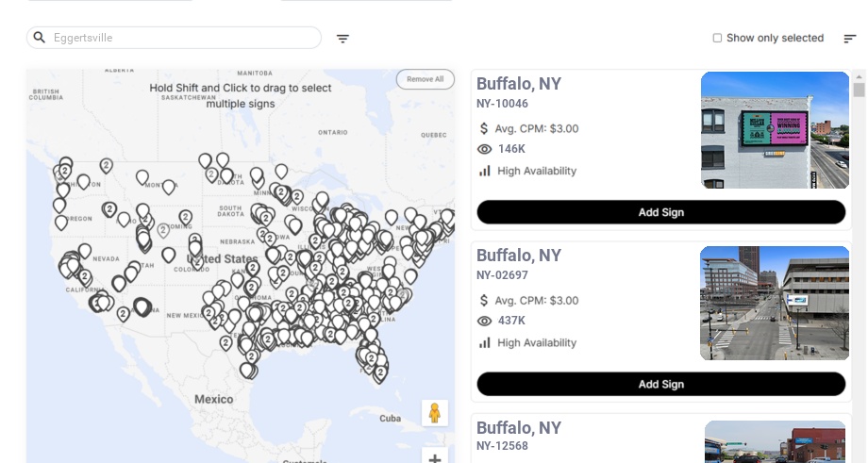Viewport: 868px width, 463px height.
Task: Click the eye impressions icon for NY-10046
Action: tap(485, 149)
